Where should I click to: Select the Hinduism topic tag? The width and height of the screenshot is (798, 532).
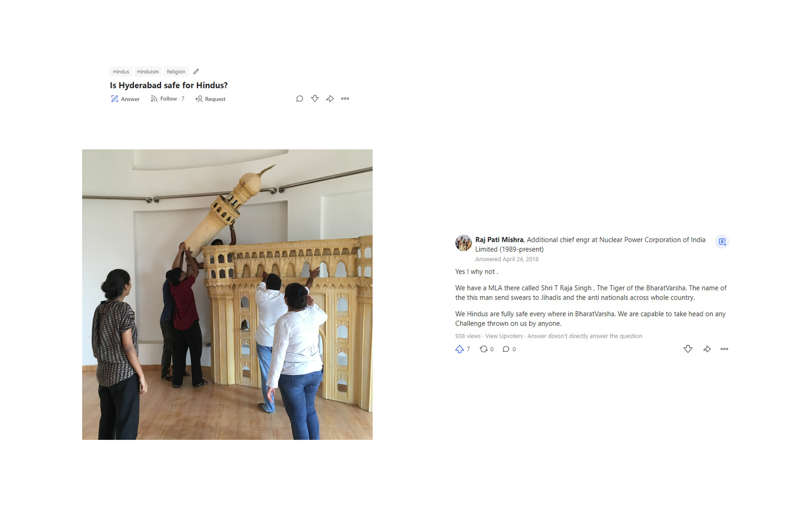[x=148, y=72]
